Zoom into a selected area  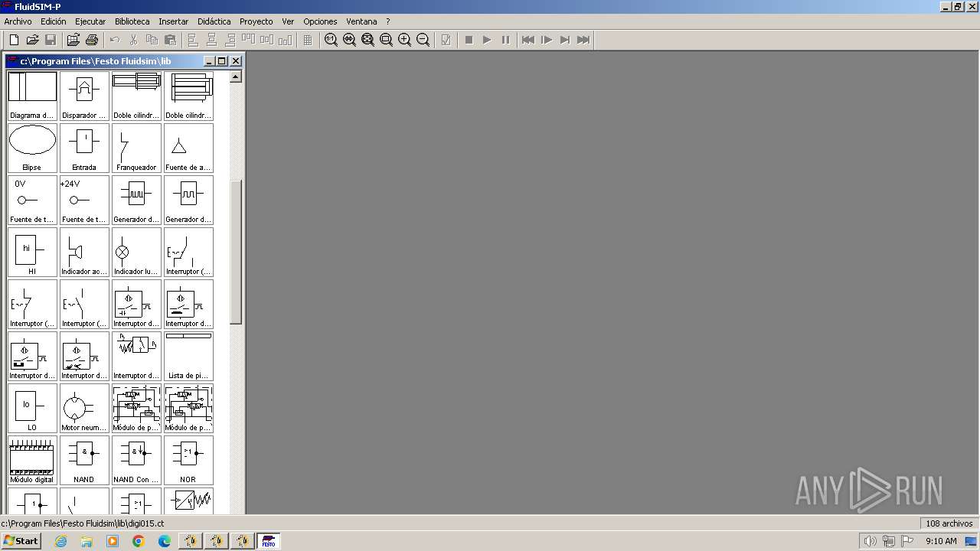[x=386, y=40]
